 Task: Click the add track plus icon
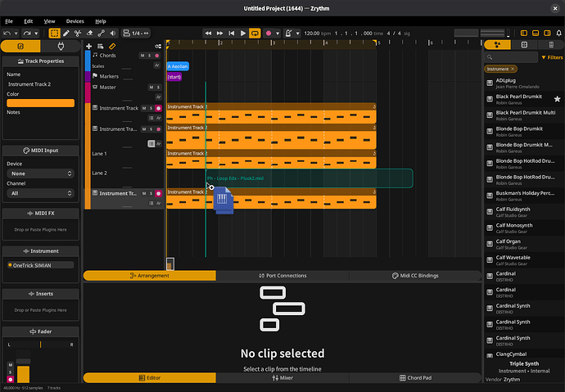click(x=89, y=47)
